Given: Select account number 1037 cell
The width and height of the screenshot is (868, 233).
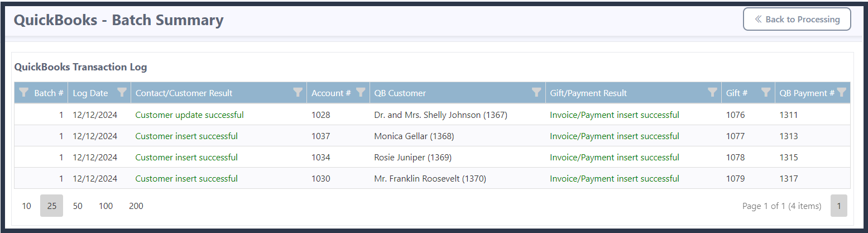Looking at the screenshot, I should 321,136.
